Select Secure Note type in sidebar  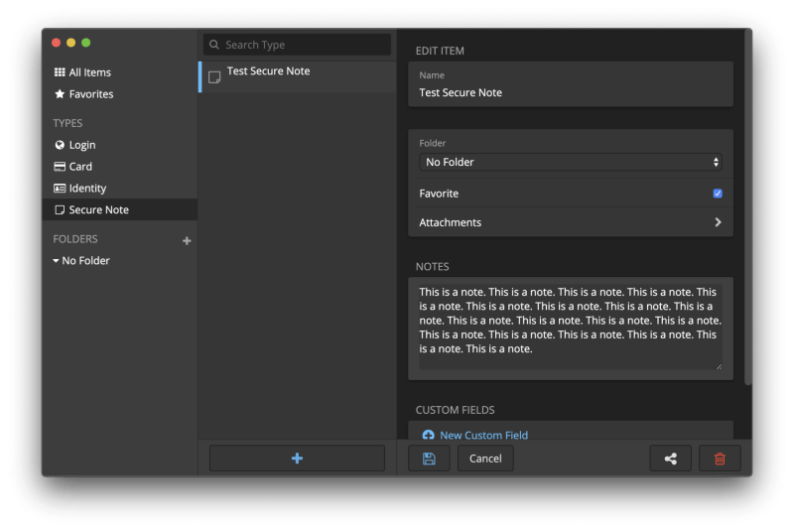tap(119, 209)
